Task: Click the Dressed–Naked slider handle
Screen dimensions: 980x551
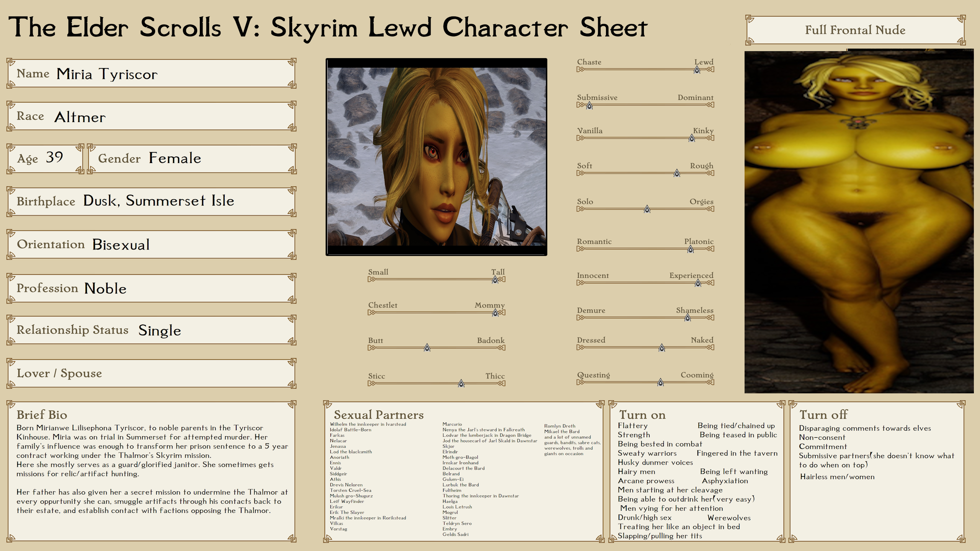Action: tap(662, 347)
